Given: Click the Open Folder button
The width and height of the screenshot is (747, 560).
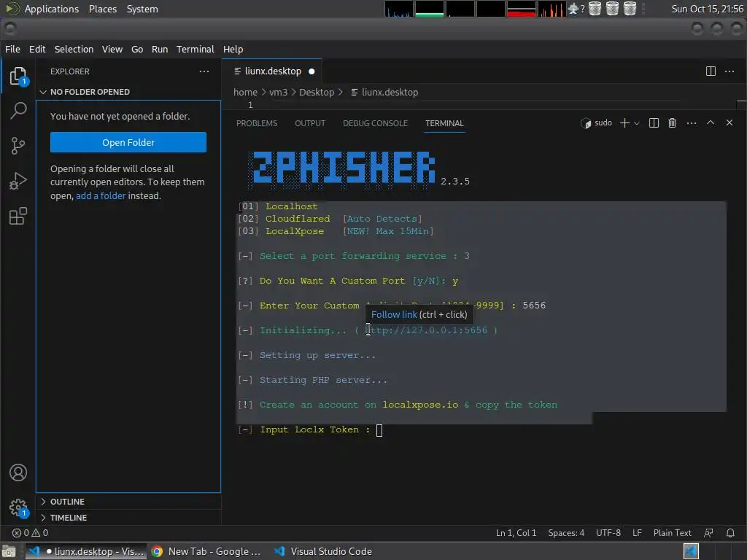Looking at the screenshot, I should pyautogui.click(x=128, y=142).
